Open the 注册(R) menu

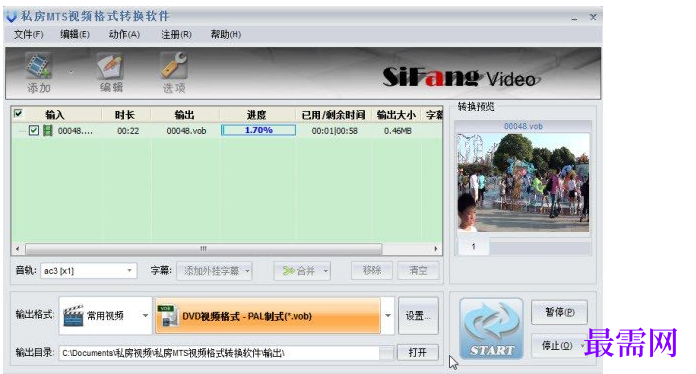click(176, 35)
